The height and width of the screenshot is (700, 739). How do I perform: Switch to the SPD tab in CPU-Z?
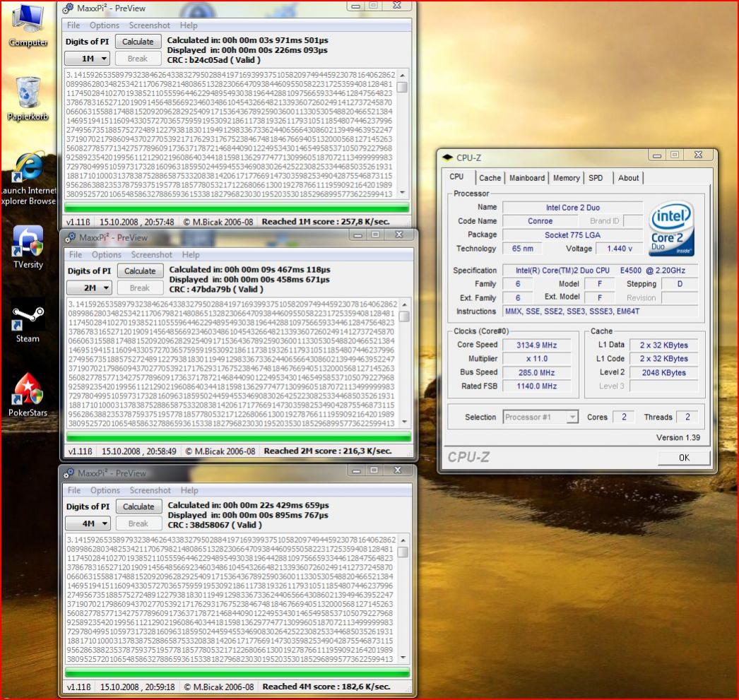coord(596,178)
